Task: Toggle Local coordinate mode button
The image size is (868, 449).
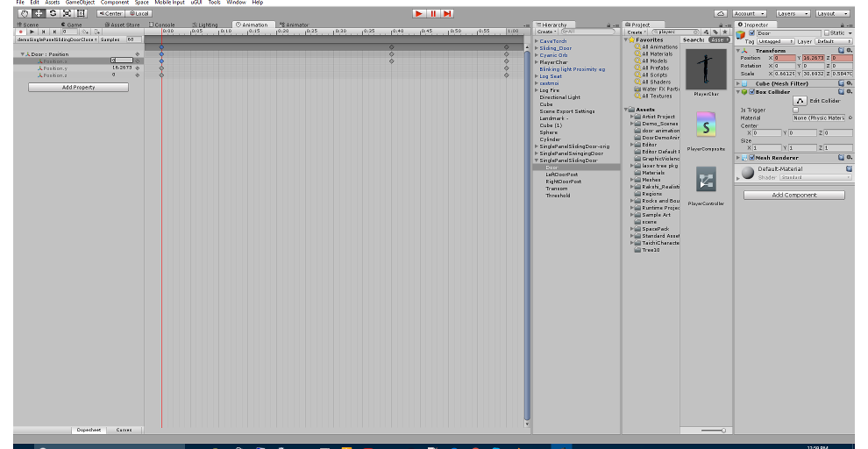Action: pyautogui.click(x=139, y=13)
